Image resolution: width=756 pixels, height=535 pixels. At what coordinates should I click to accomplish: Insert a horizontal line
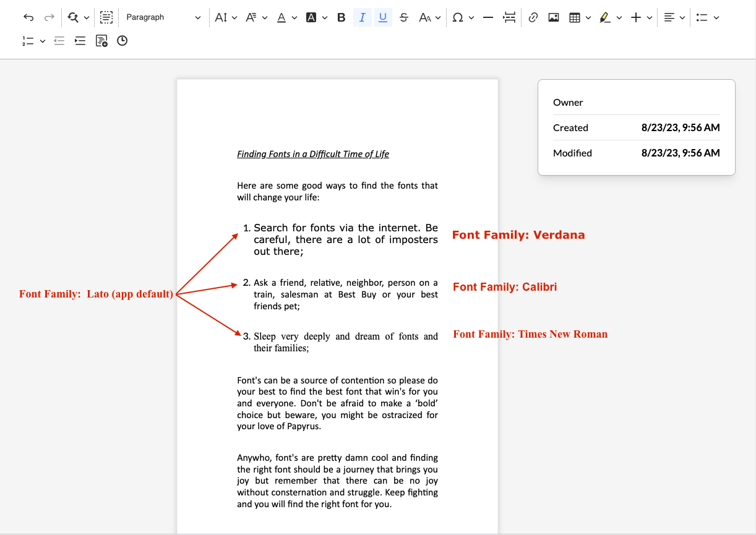point(488,17)
